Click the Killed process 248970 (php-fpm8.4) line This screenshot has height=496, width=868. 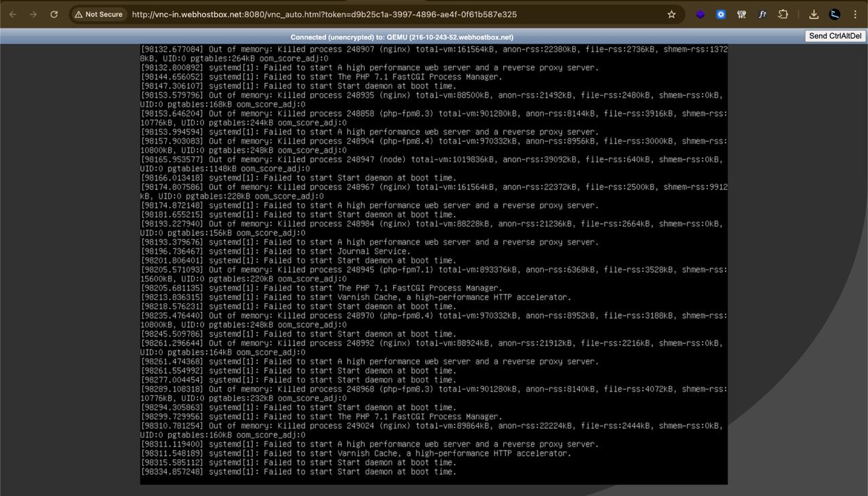pos(434,320)
